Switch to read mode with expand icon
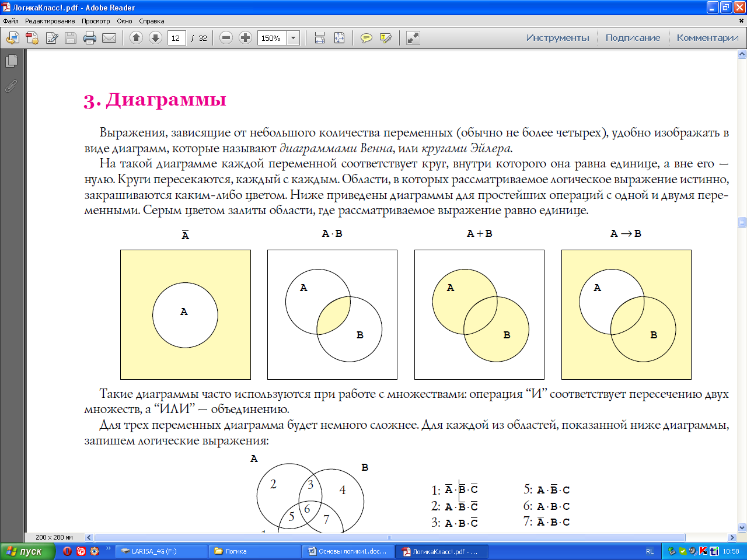Screen dimensions: 747x560 coord(413,38)
